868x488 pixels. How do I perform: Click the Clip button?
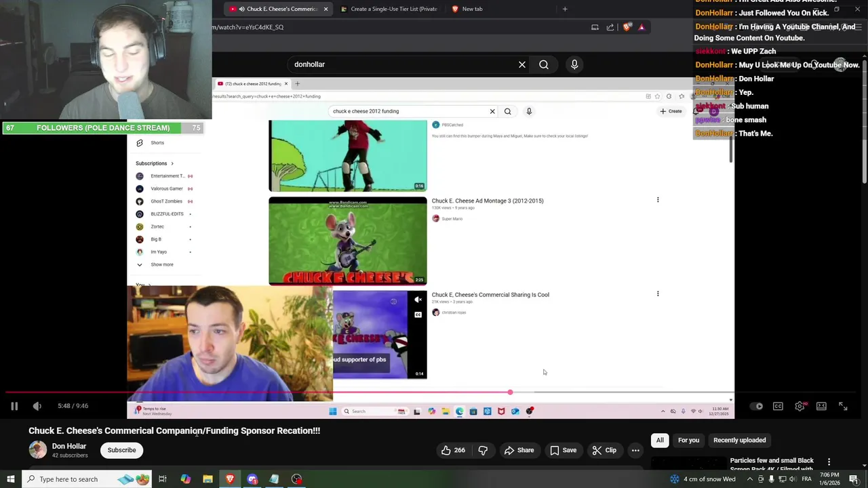[x=604, y=450]
